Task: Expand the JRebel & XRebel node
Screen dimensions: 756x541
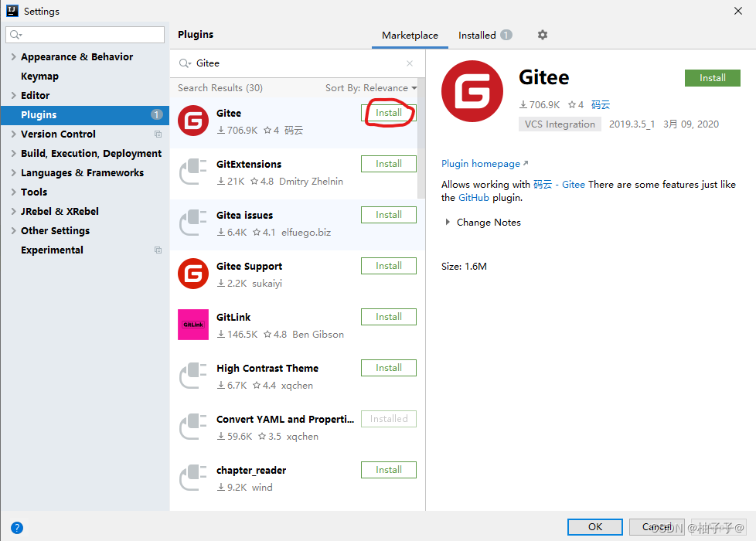Action: [x=13, y=211]
